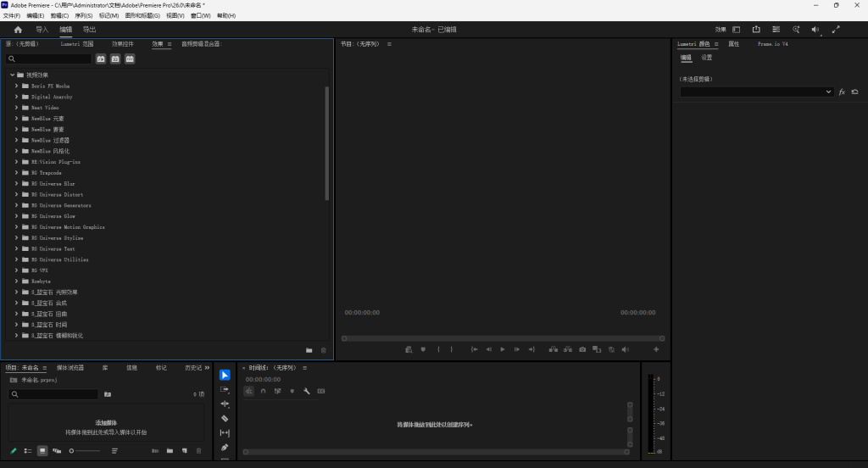Step forward one frame in Program monitor
868x468 pixels.
coord(517,349)
